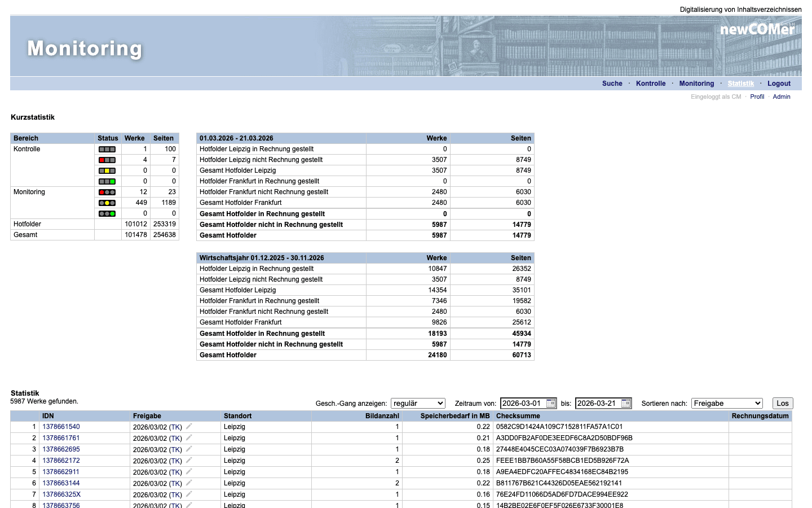Open the Kontrolle menu item
Screen dimensions: 812x508
[651, 84]
